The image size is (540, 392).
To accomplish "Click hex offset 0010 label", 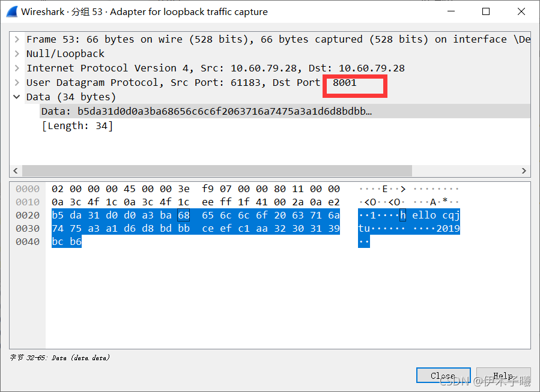I will coord(28,202).
